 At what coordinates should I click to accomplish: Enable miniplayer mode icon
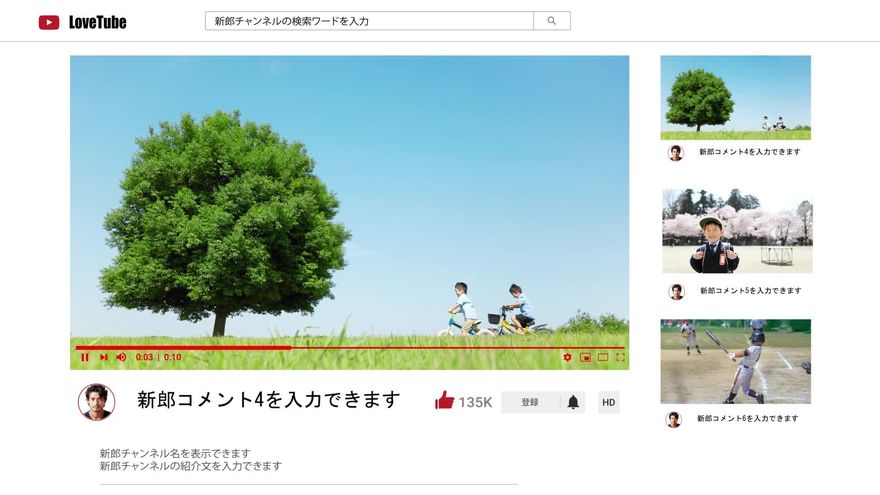585,357
